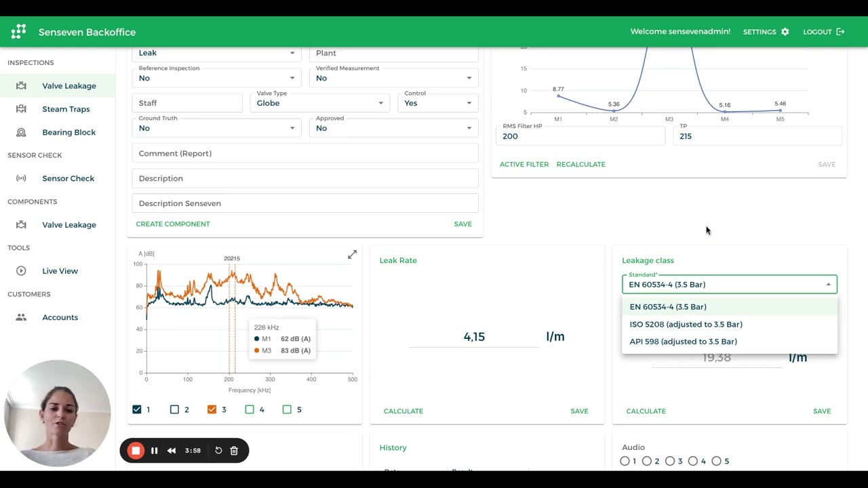The image size is (868, 488).
Task: Select Audio radio button 5
Action: tap(716, 461)
